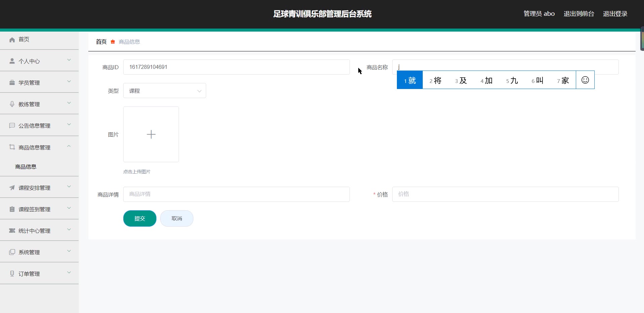644x313 pixels.
Task: Open the 系统管理 sidebar menu
Action: point(29,252)
